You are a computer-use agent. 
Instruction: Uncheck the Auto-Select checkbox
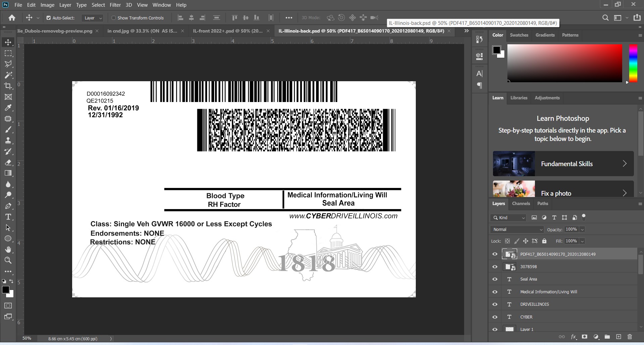[x=49, y=18]
